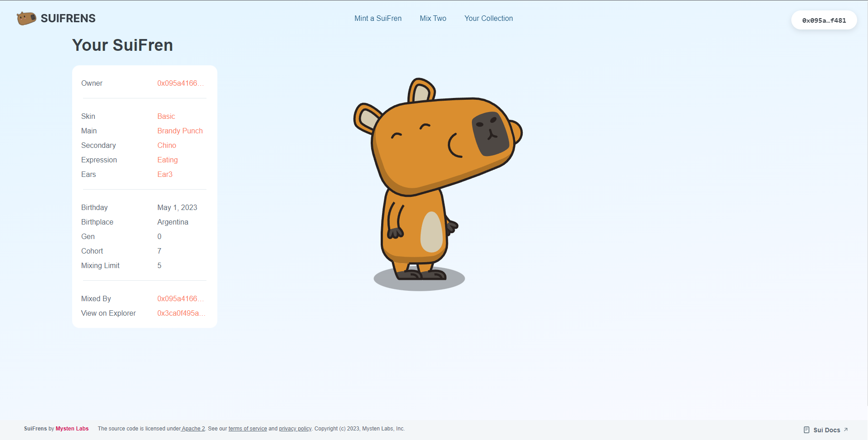Viewport: 868px width, 440px height.
Task: Go to the Mix Two page
Action: click(x=433, y=19)
